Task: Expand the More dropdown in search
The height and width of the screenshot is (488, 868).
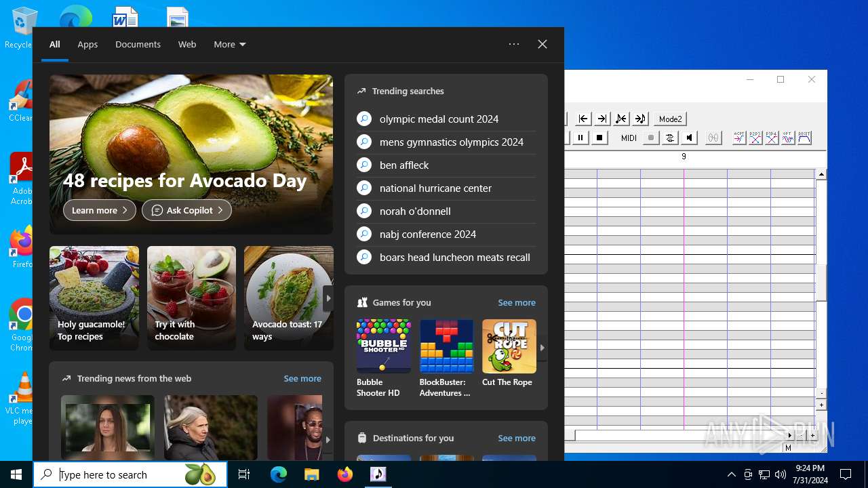Action: click(x=230, y=44)
